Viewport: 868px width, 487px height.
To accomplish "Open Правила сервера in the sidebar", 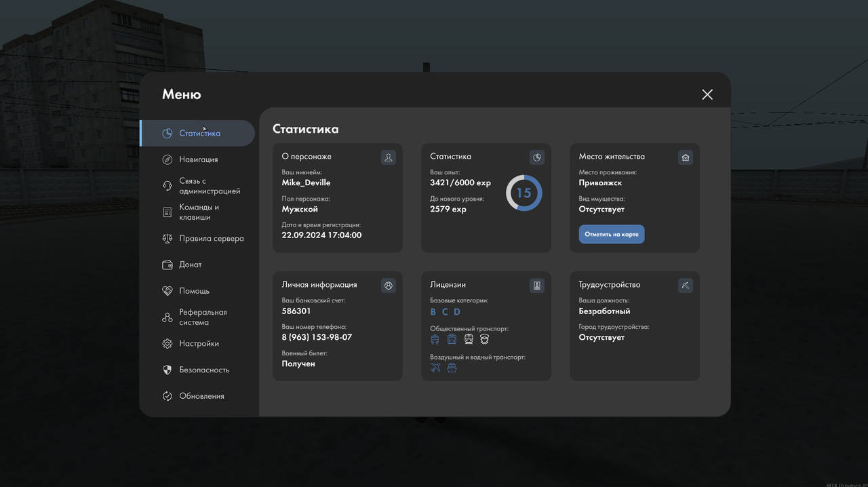I will pyautogui.click(x=197, y=239).
